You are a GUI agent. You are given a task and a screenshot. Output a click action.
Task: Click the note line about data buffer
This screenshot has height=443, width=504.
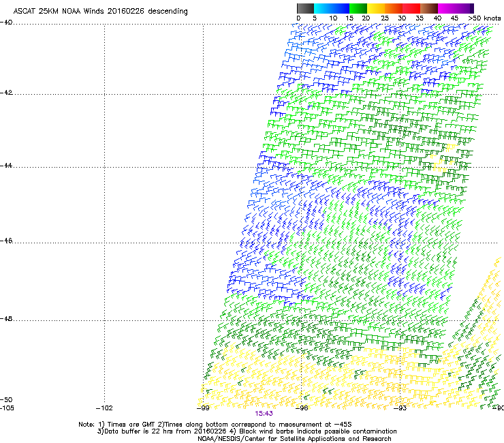[247, 431]
